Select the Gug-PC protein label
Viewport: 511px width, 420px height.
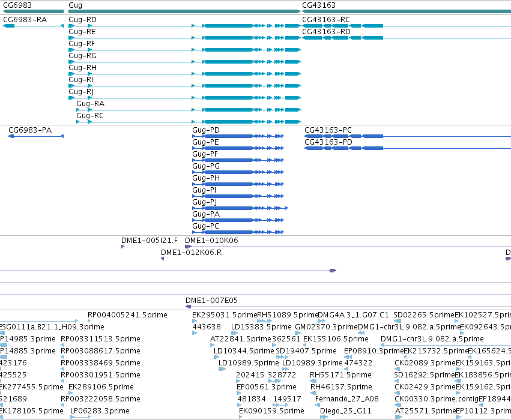pyautogui.click(x=205, y=226)
